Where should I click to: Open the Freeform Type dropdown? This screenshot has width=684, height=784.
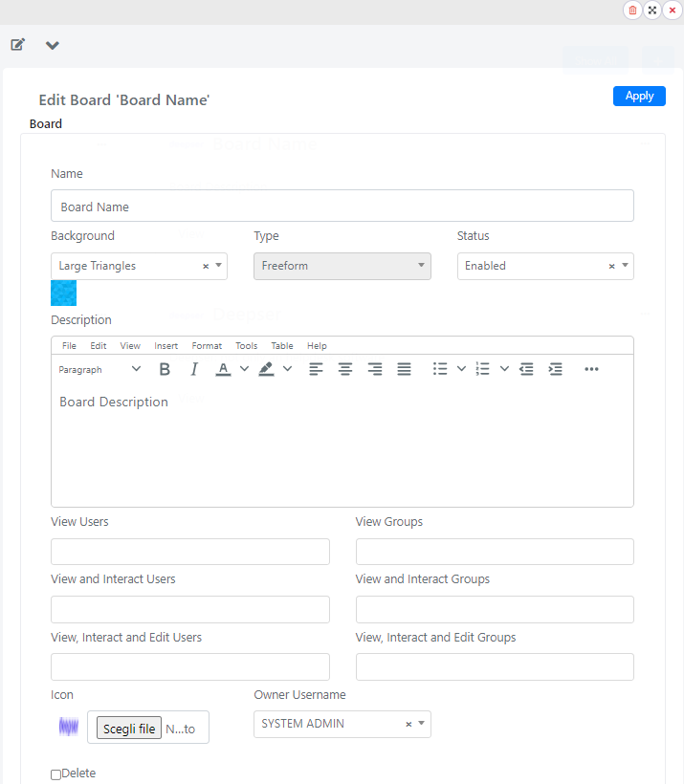click(342, 266)
